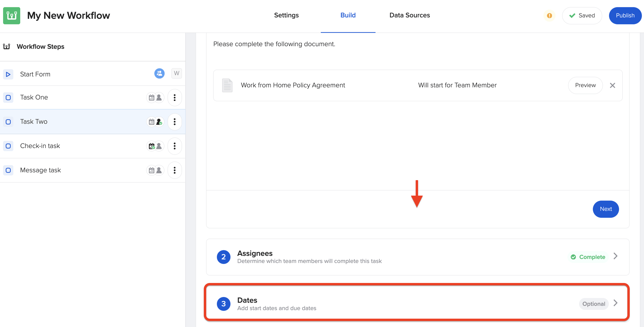The height and width of the screenshot is (327, 644).
Task: Open the schedule calendar icon on Task One
Action: pos(151,97)
